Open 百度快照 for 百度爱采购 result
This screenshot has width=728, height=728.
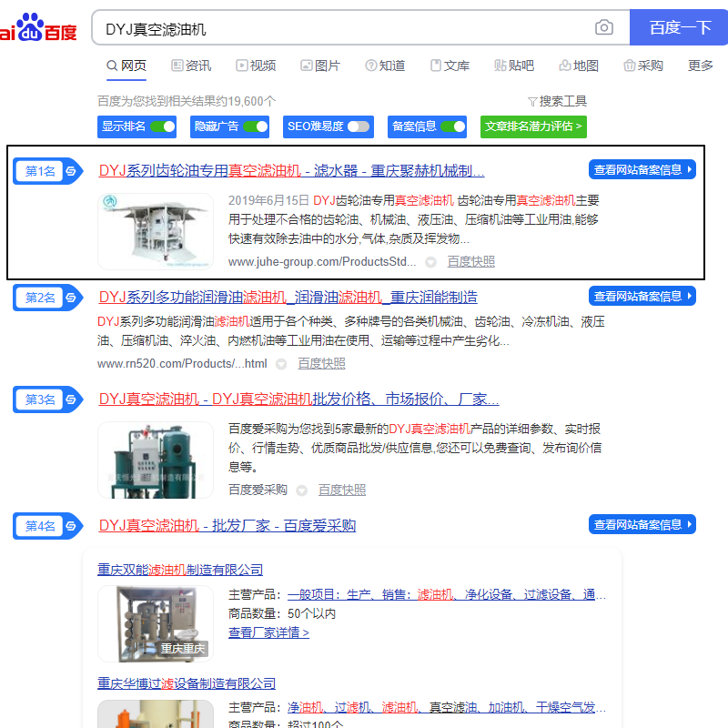(x=342, y=490)
